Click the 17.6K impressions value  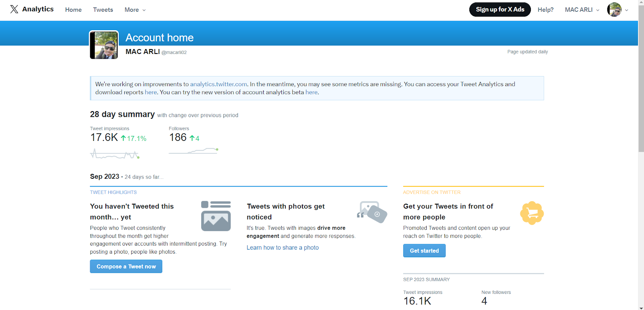pos(104,138)
